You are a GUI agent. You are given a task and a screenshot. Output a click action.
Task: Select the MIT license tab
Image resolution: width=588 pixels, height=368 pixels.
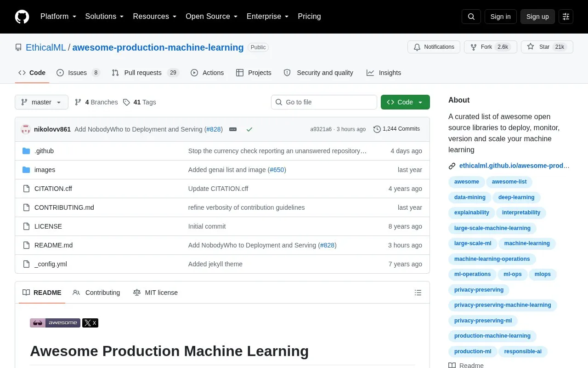pyautogui.click(x=155, y=293)
